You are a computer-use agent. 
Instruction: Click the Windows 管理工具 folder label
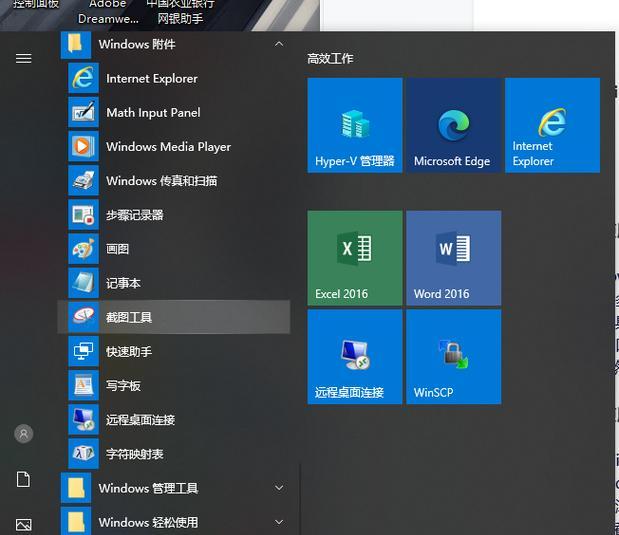tap(148, 488)
